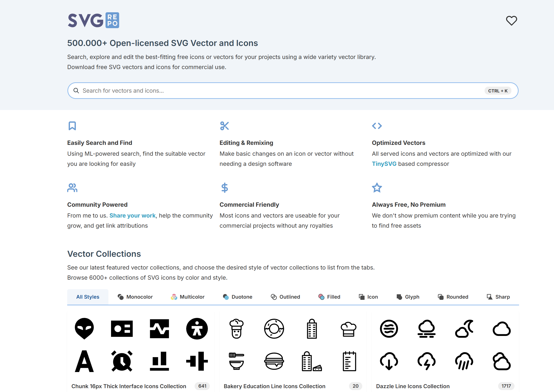This screenshot has width=554, height=392.
Task: Click the rain cloud icon in Dazzle collection
Action: pos(464,361)
